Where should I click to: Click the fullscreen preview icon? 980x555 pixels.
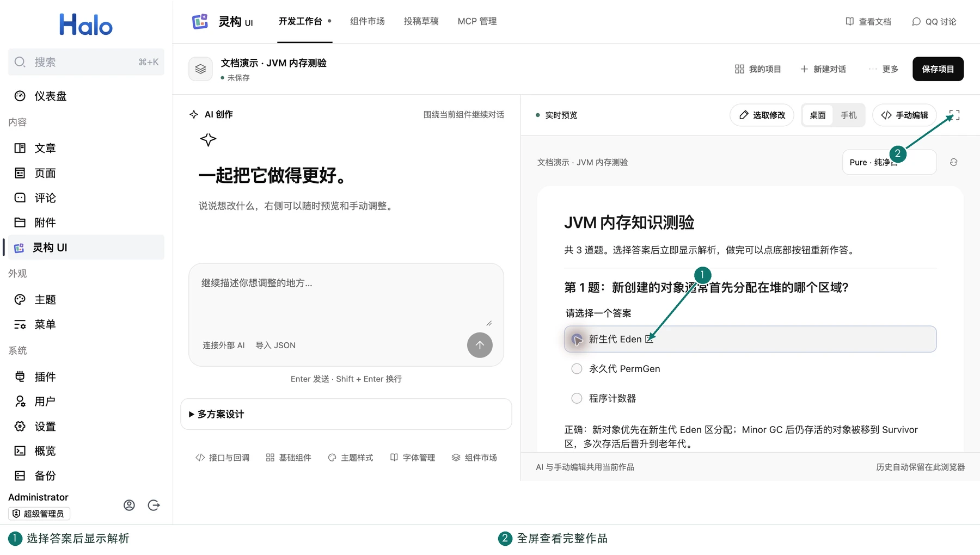pos(954,115)
